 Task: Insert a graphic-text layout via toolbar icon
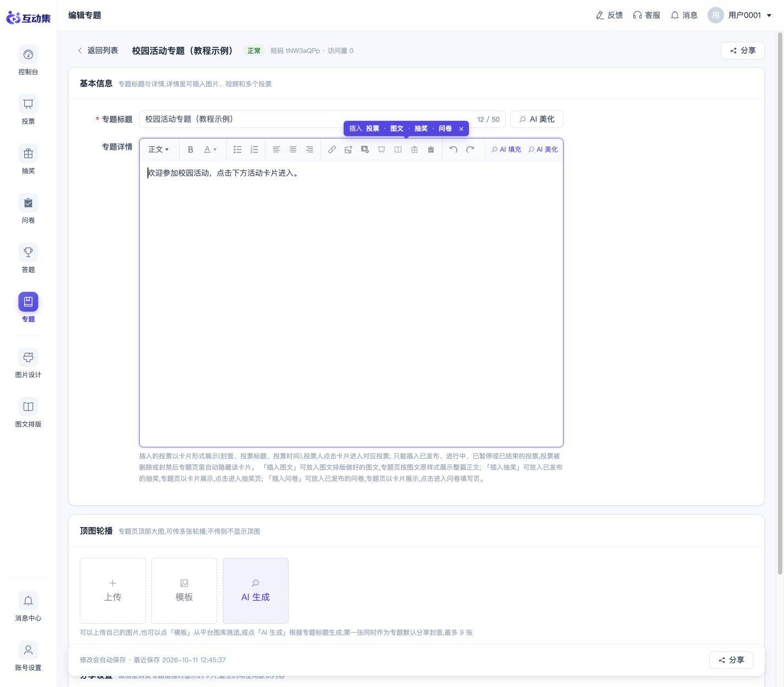click(x=398, y=149)
